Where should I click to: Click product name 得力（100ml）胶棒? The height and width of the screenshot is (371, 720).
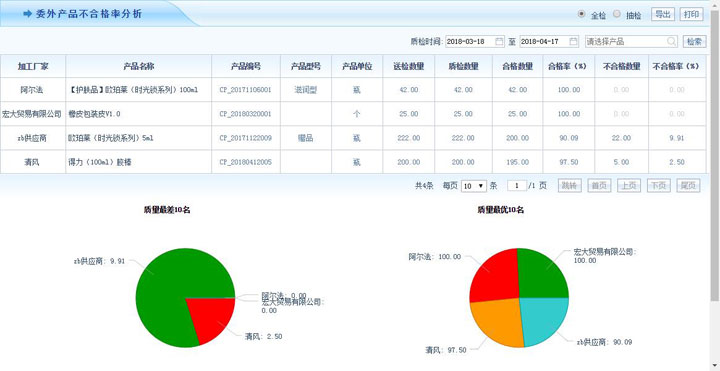point(100,162)
